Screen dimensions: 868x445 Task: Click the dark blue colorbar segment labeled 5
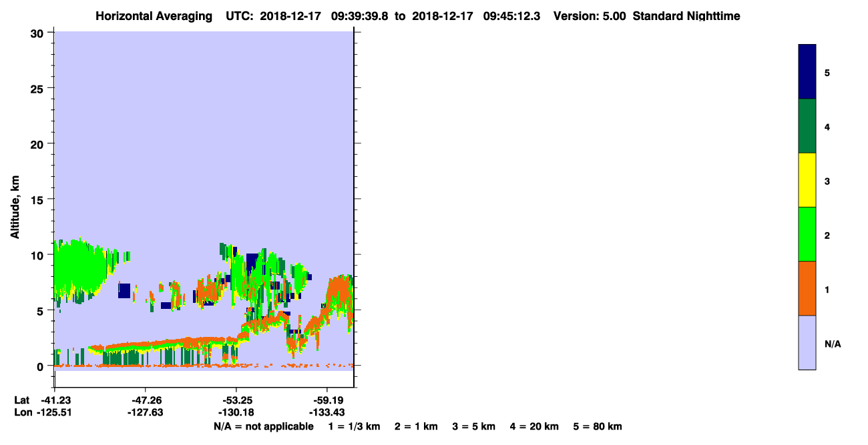click(807, 72)
